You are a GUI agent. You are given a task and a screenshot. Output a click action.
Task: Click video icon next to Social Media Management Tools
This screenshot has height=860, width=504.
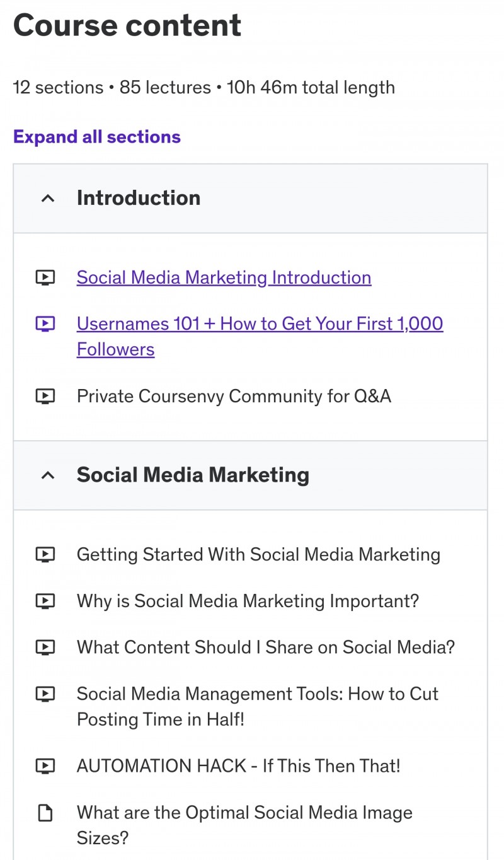pos(45,694)
